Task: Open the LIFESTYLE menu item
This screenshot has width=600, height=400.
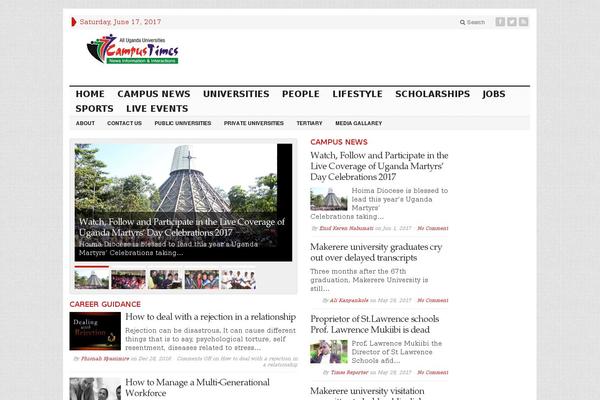Action: point(357,94)
